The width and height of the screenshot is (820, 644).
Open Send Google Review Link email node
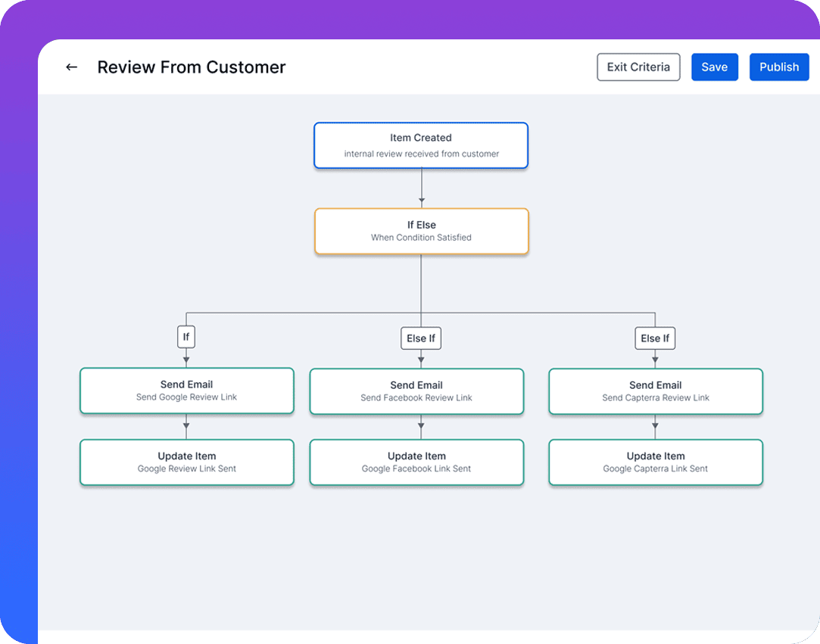click(x=187, y=390)
